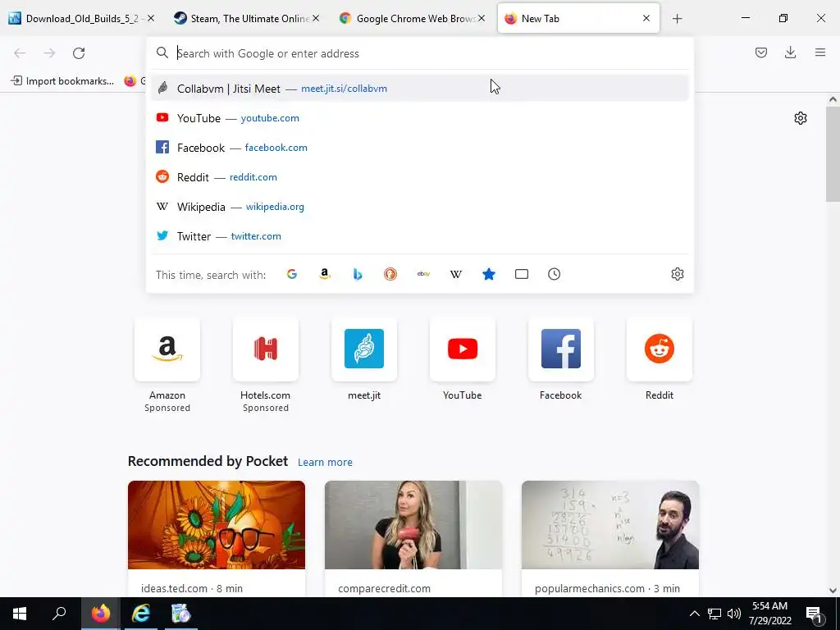Open Firefox application menu
The image size is (840, 630).
point(820,52)
